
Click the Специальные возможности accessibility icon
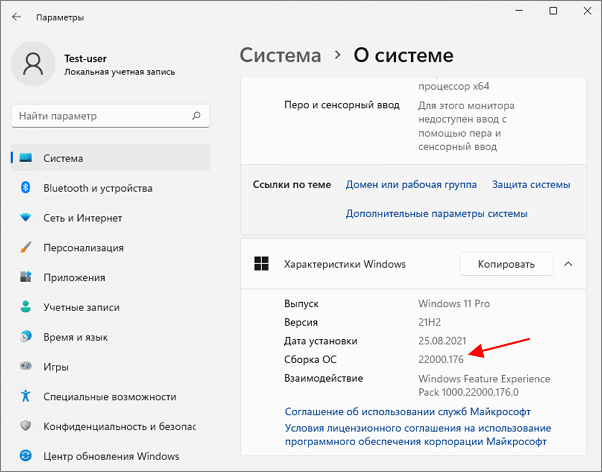pyautogui.click(x=25, y=396)
